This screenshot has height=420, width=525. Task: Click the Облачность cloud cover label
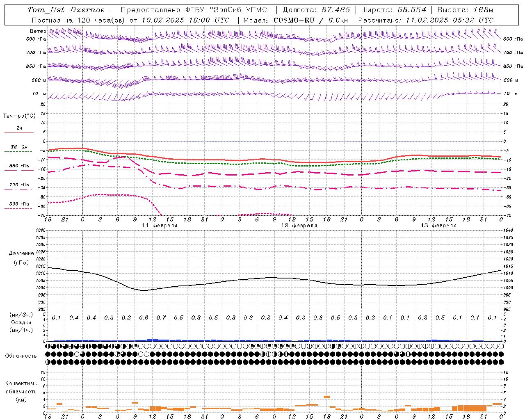click(21, 356)
